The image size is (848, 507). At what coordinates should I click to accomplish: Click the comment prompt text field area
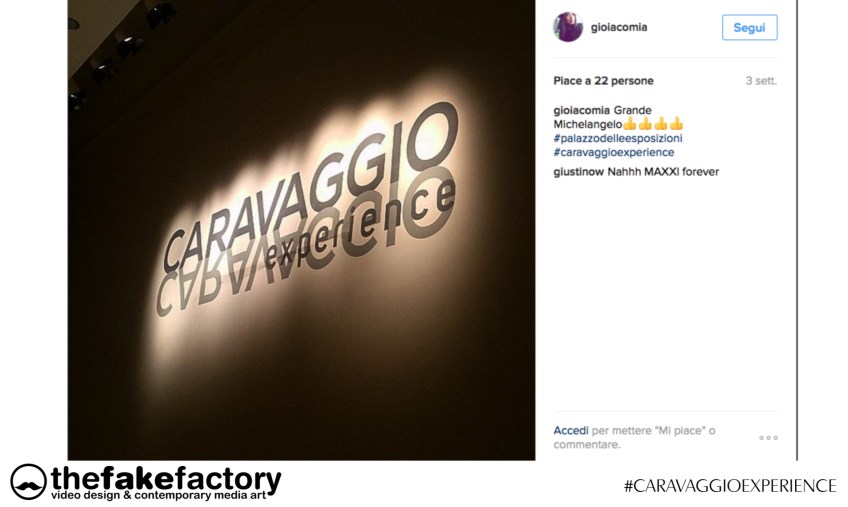(634, 438)
